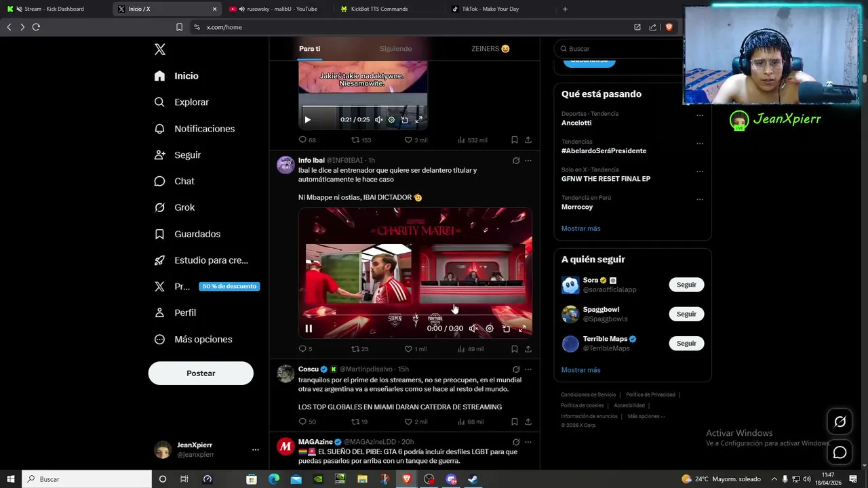Open the #AbelardoSeráPresidente trend options
Viewport: 868px width, 488px height.
point(700,143)
